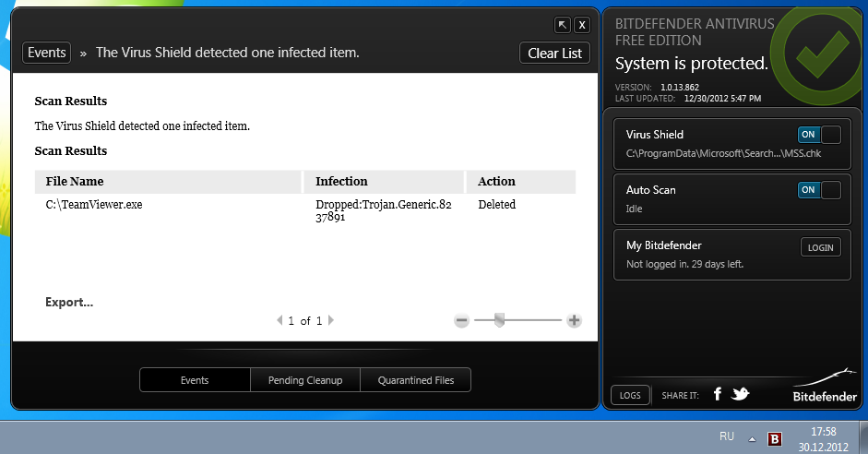Click the Auto Scan Idle status
The height and width of the screenshot is (454, 868).
[x=634, y=209]
